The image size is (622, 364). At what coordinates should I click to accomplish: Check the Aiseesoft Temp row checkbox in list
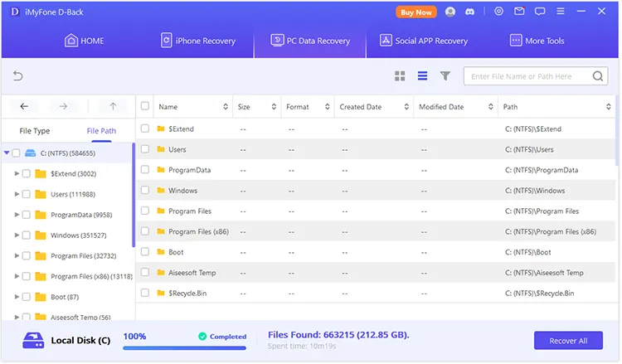pos(145,273)
